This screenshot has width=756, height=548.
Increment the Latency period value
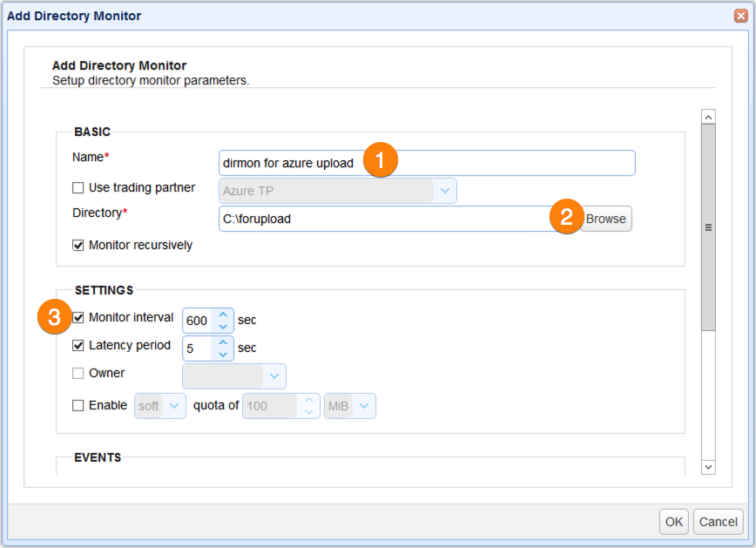224,342
